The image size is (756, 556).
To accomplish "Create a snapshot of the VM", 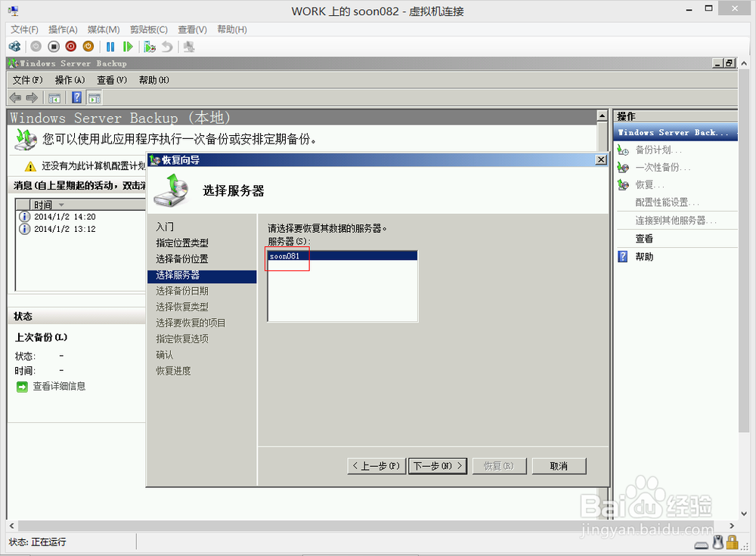I will (149, 46).
